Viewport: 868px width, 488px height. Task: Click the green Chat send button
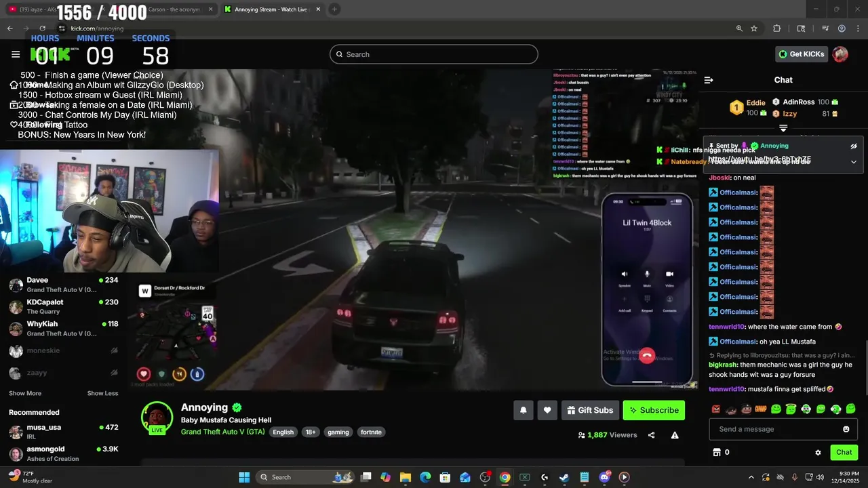click(x=844, y=452)
